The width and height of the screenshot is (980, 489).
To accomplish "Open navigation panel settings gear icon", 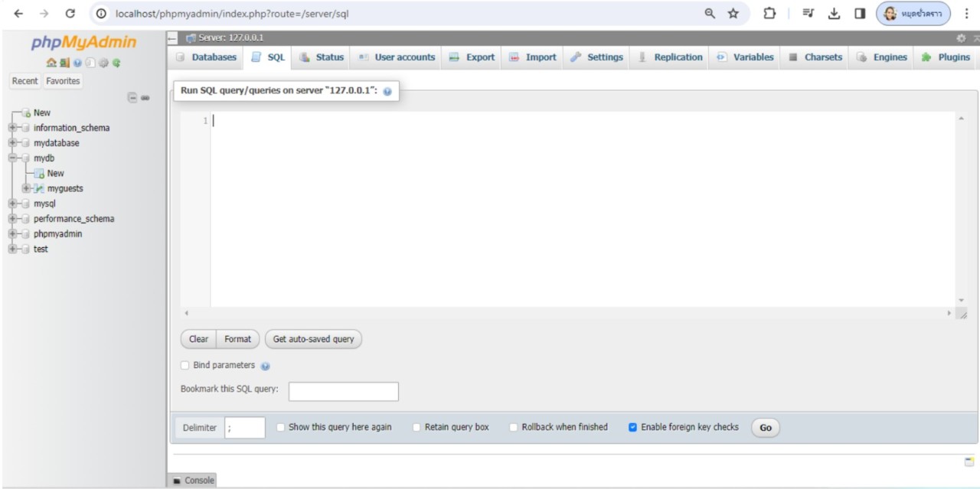I will pos(105,64).
